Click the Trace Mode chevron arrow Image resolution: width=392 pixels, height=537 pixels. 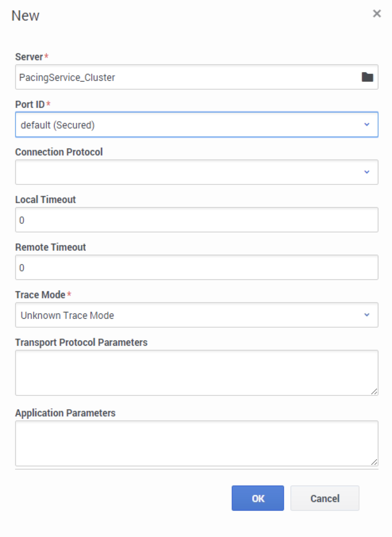click(x=367, y=315)
